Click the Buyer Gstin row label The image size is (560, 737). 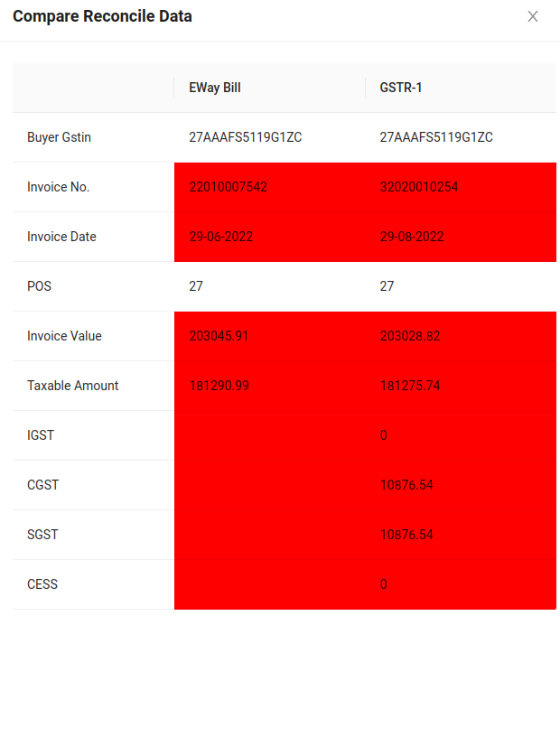pos(60,137)
